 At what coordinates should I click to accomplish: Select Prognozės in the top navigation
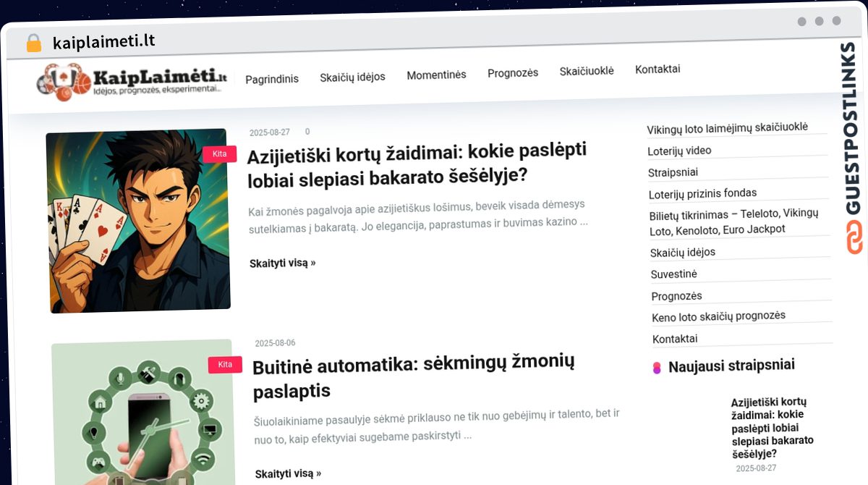(513, 73)
